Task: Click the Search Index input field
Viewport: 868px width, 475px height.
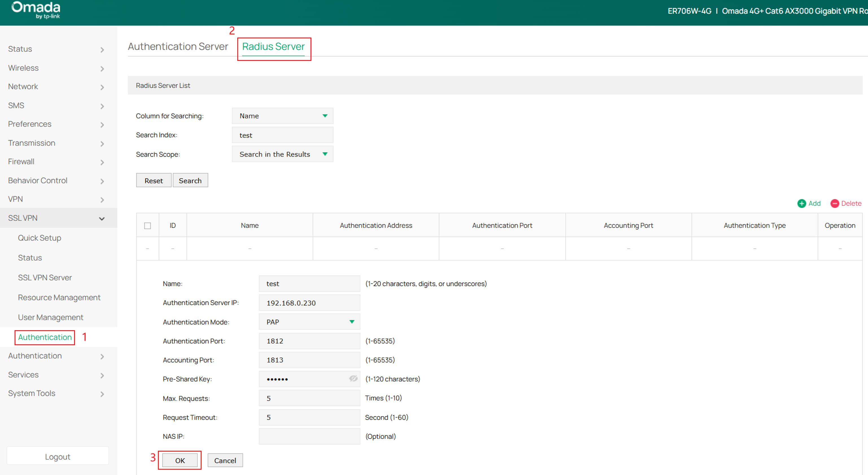Action: pos(282,135)
